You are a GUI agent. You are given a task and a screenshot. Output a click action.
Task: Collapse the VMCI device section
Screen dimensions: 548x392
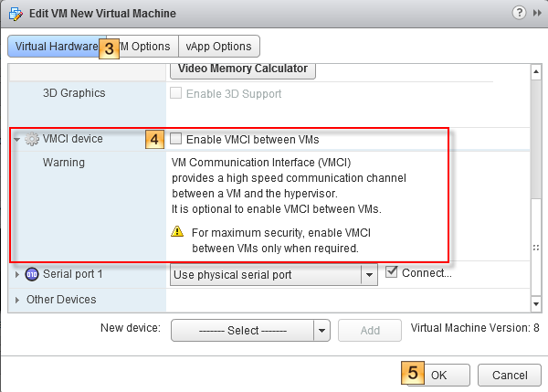tap(16, 140)
